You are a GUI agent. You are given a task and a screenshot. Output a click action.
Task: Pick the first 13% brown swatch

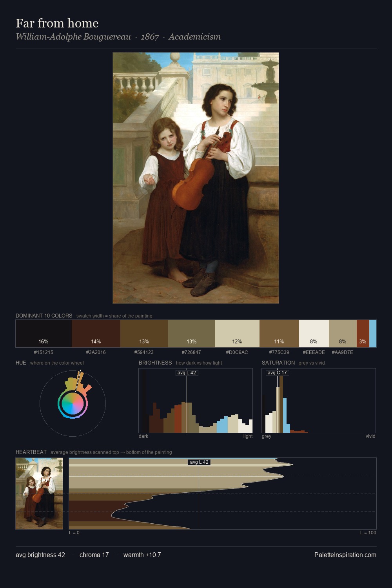tap(144, 334)
